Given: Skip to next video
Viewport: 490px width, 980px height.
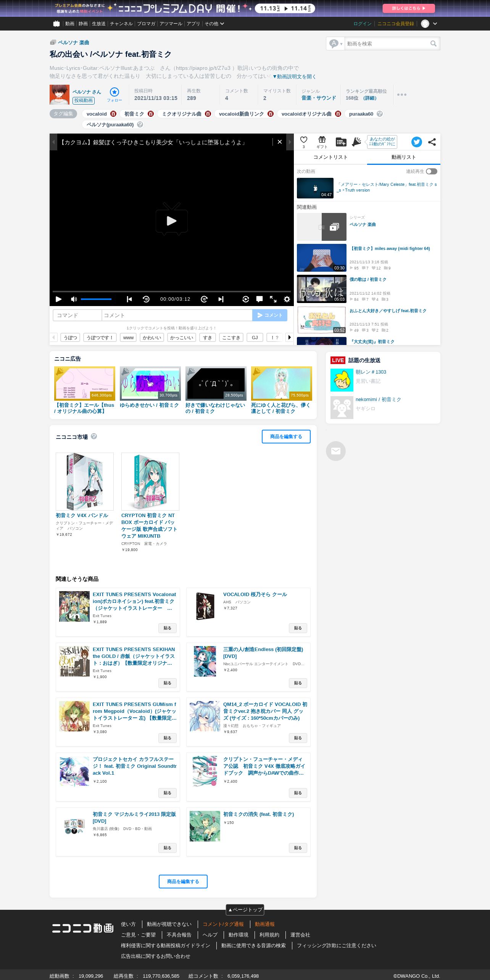Looking at the screenshot, I should coord(221,299).
